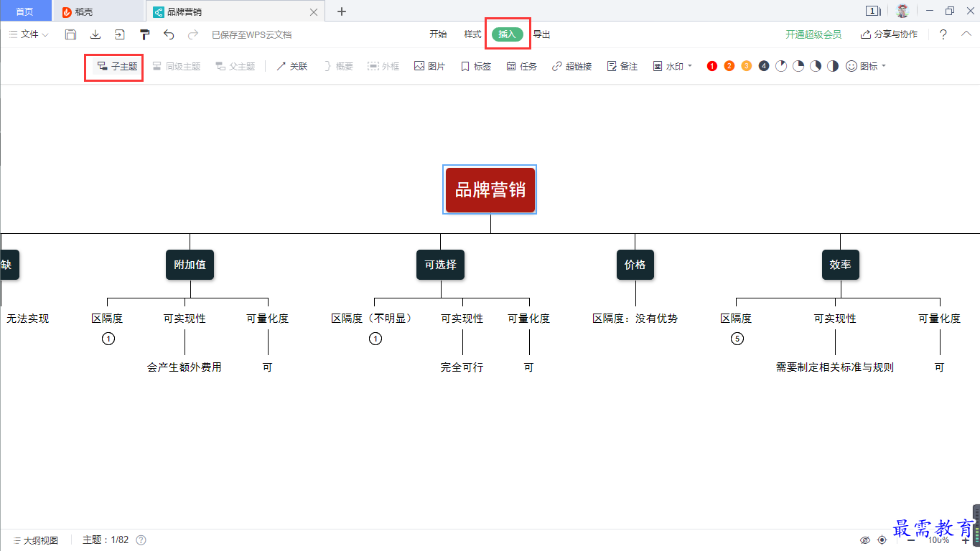Apply the half progress pie icon

coord(833,66)
